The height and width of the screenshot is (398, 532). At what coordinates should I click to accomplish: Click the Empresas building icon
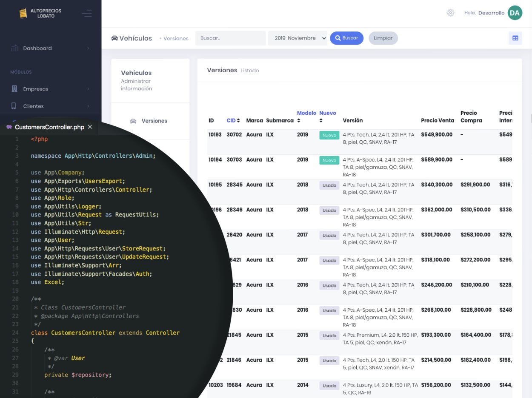[14, 89]
